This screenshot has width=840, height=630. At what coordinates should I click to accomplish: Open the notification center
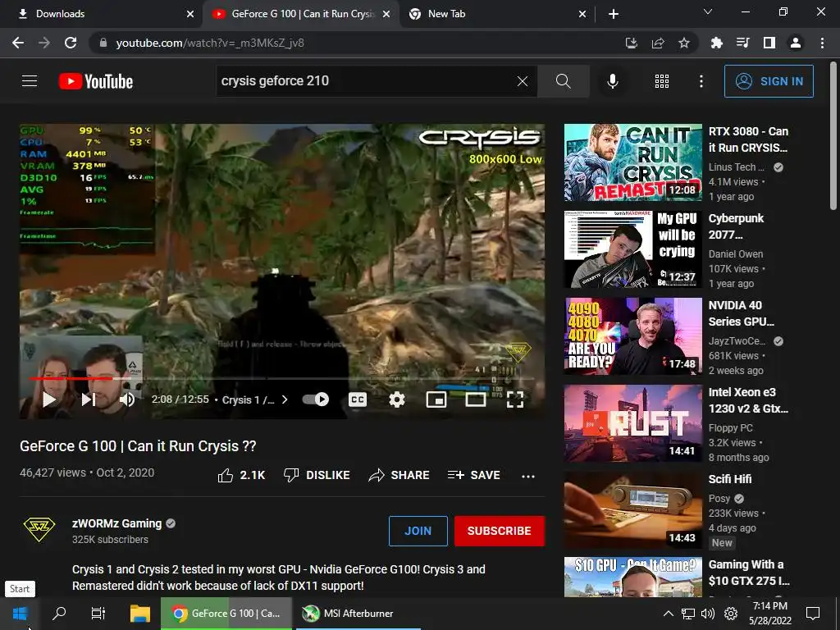(x=813, y=614)
